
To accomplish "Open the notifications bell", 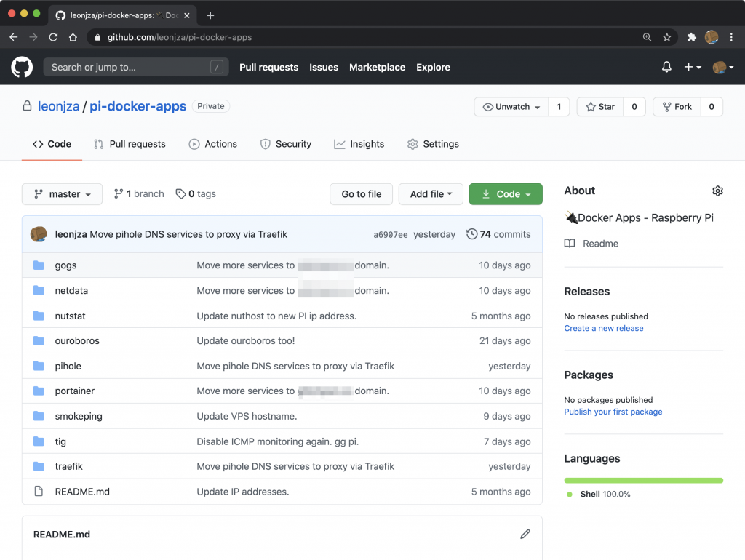I will pos(666,67).
